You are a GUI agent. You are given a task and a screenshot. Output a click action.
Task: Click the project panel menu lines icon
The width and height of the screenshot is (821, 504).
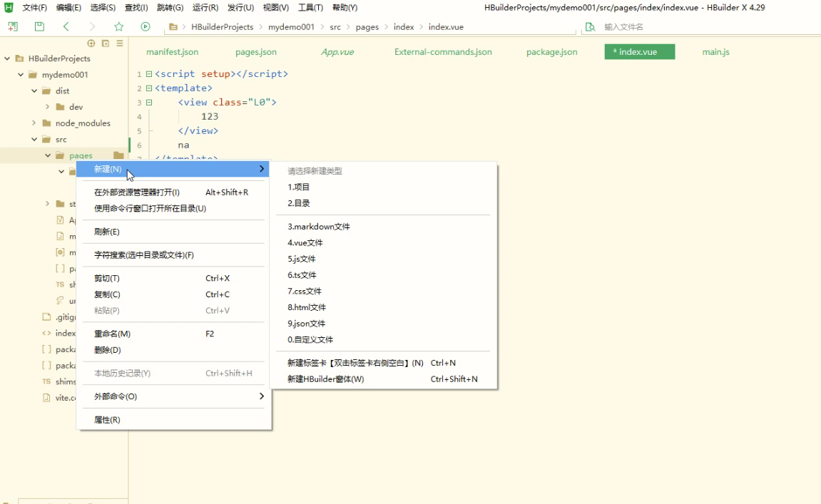click(x=120, y=43)
